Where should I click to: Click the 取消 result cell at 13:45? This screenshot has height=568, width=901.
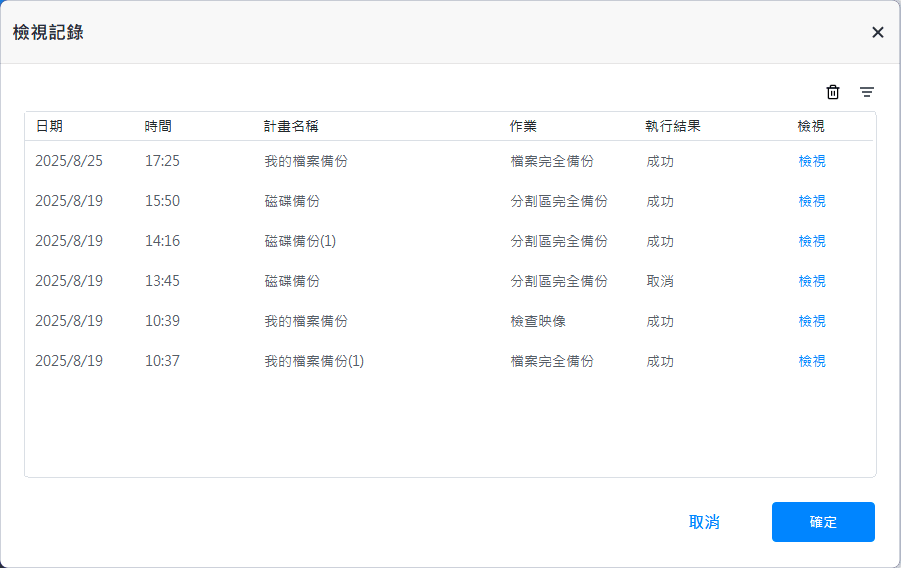point(660,281)
